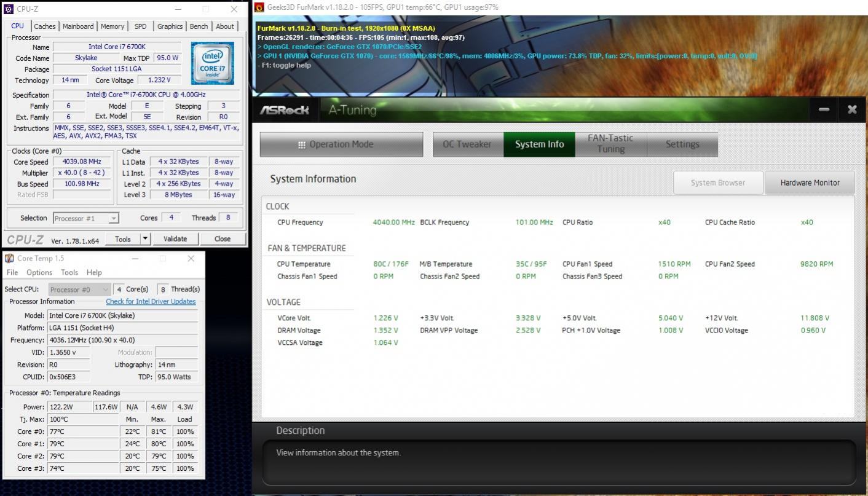Click the CPU Fan1 Speed value 1510 RPM
868x496 pixels.
click(674, 264)
